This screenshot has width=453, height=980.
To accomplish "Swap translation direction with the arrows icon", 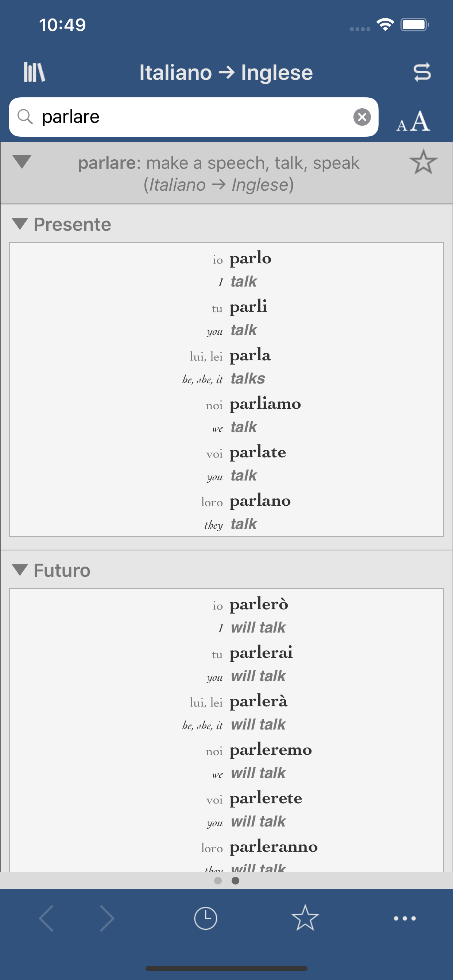I will coord(422,72).
